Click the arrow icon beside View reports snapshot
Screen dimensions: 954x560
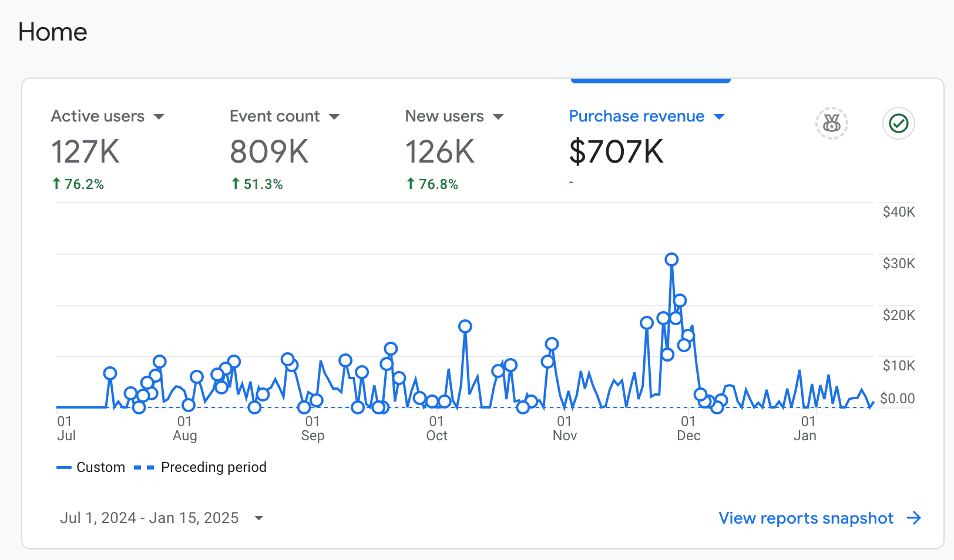pos(913,518)
